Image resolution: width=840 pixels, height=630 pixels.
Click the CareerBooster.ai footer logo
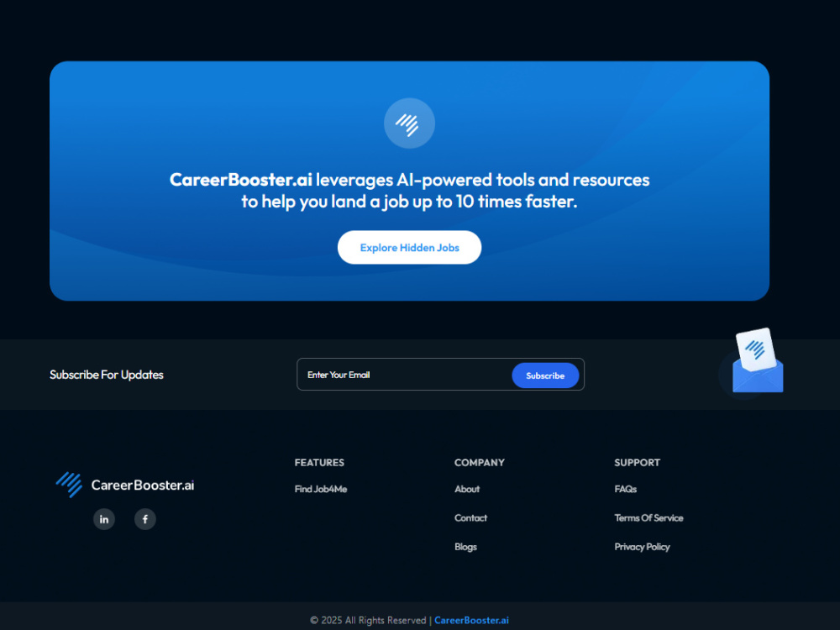tap(125, 485)
